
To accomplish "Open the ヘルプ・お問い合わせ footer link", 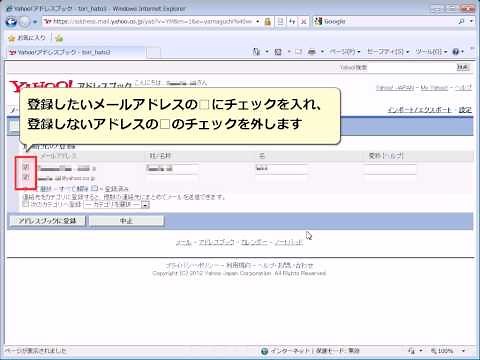I will click(x=286, y=265).
